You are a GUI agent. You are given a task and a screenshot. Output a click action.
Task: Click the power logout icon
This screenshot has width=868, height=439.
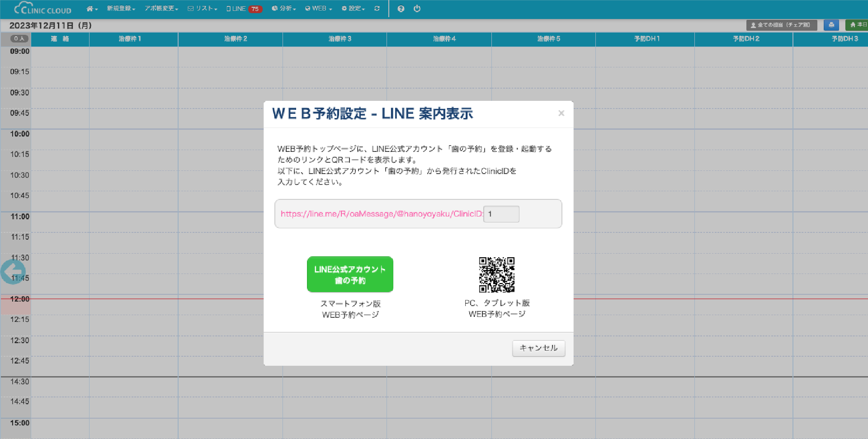(417, 9)
